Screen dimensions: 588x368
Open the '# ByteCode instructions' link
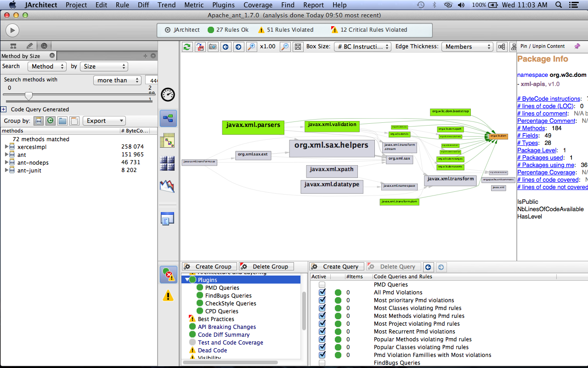[x=548, y=99]
